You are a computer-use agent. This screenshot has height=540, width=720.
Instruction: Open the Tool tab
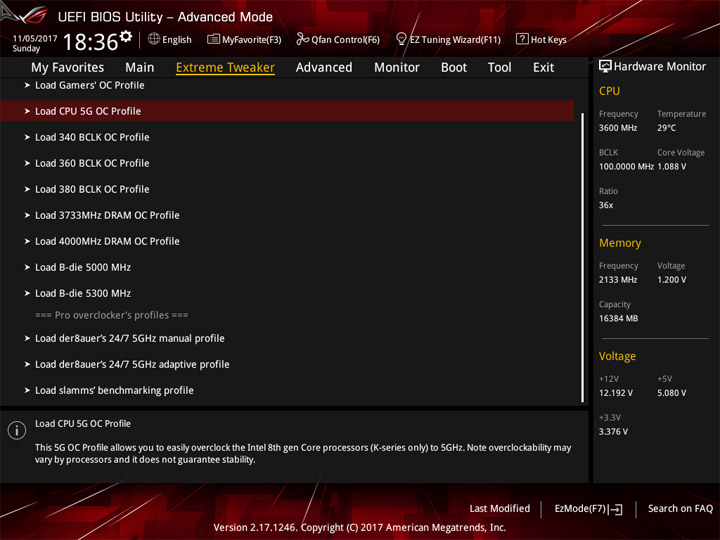point(499,68)
